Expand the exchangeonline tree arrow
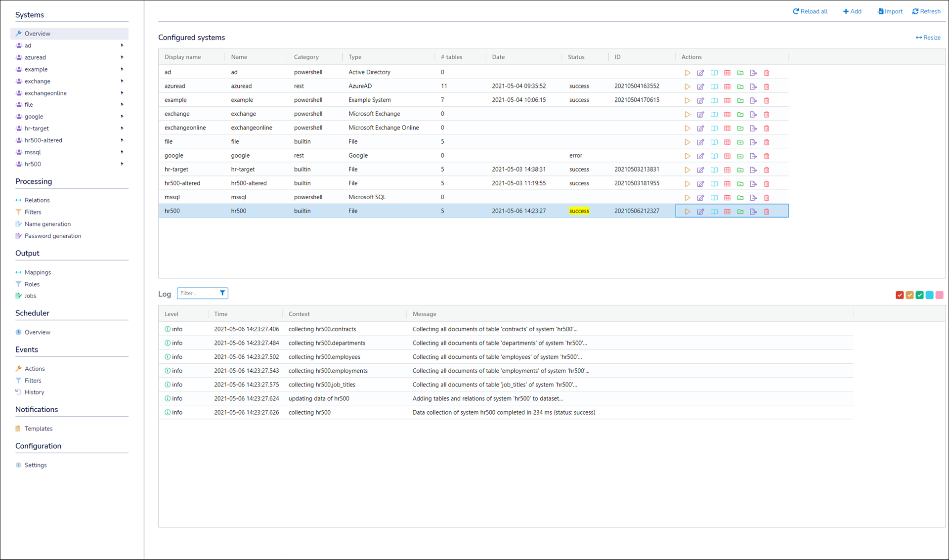The width and height of the screenshot is (949, 560). pos(122,93)
